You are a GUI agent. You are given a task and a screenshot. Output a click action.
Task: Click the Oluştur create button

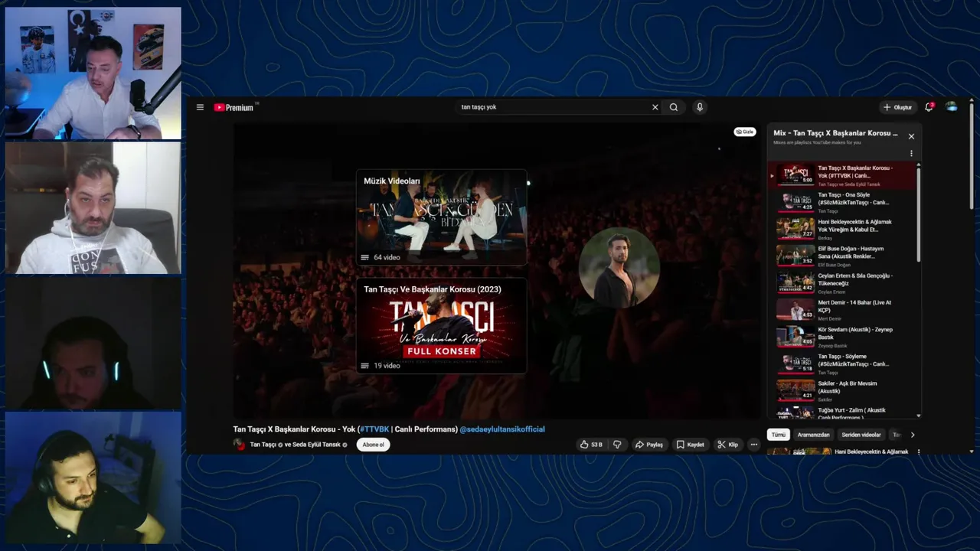click(897, 107)
